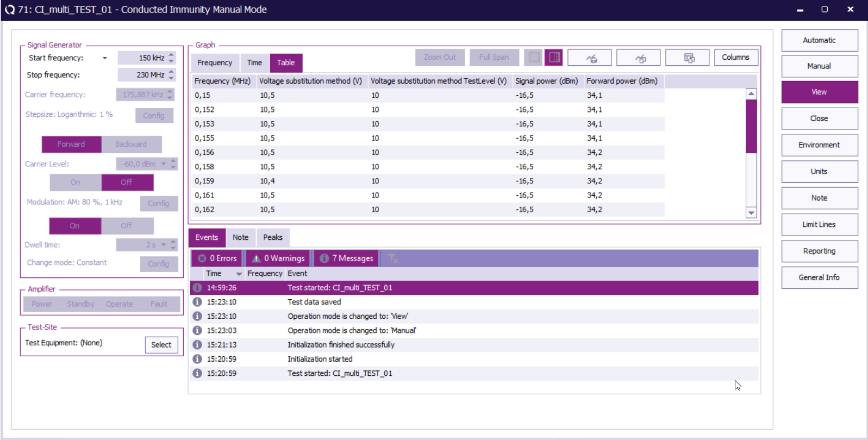This screenshot has height=440, width=868.
Task: Click the View mode button
Action: [820, 92]
